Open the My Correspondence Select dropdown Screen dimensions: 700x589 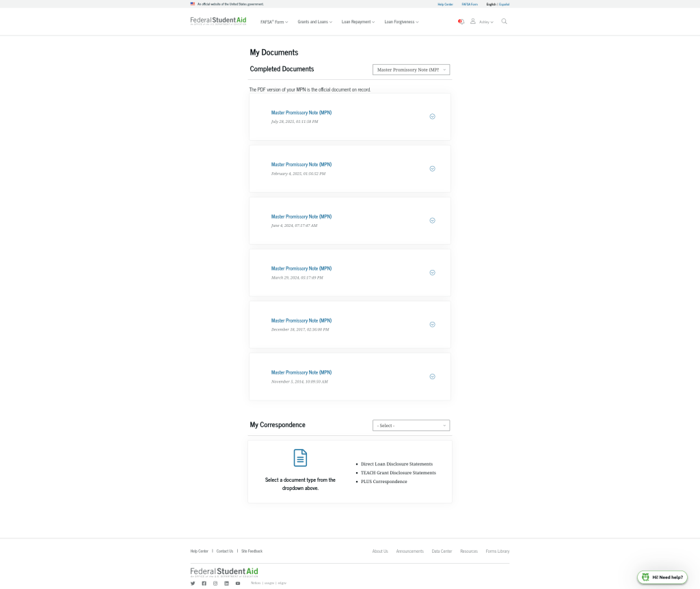[411, 425]
